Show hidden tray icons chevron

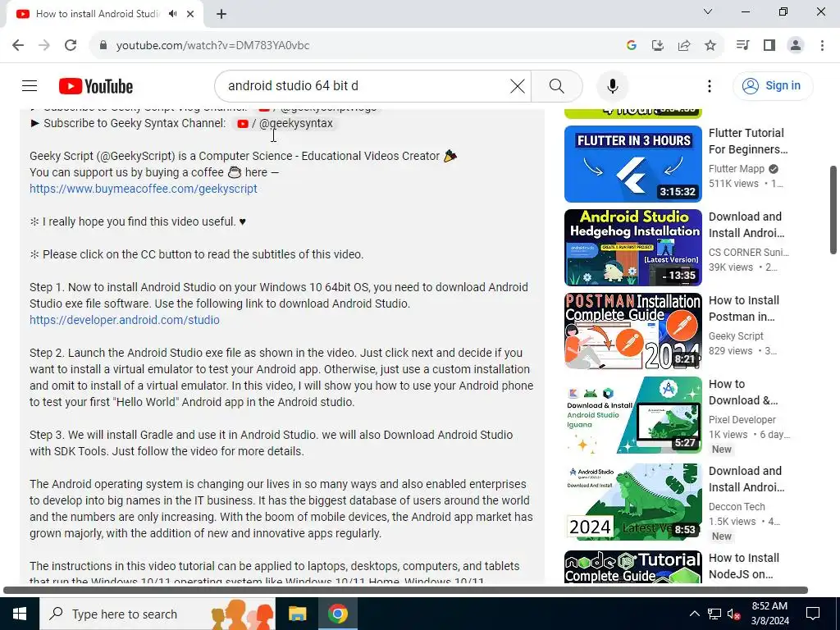click(694, 614)
